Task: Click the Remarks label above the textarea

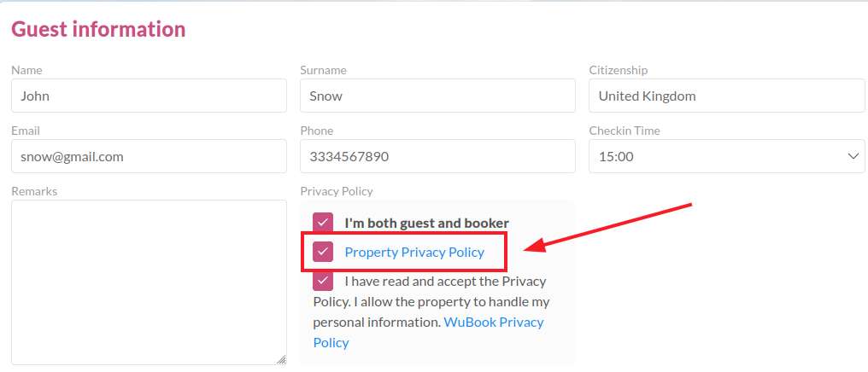Action: click(x=34, y=191)
